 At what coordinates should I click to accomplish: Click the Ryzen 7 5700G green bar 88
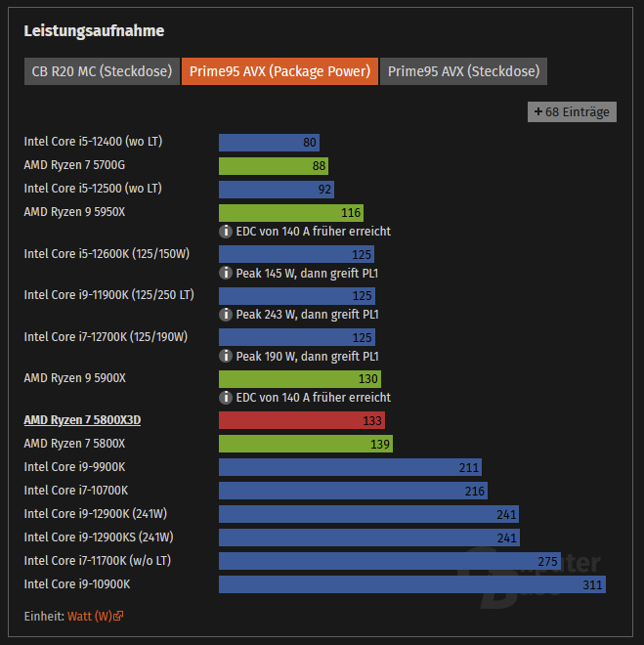pos(274,166)
